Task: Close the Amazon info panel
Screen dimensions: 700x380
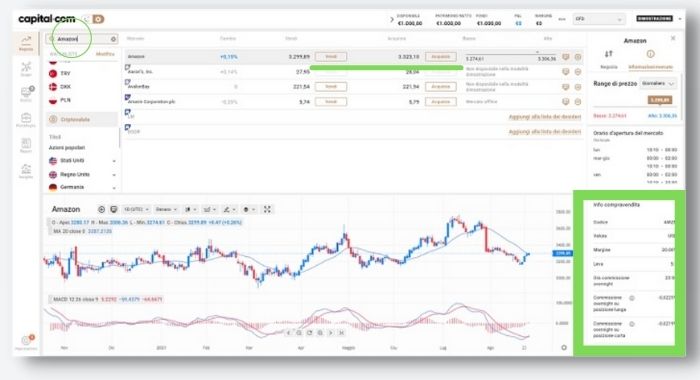Action: [x=673, y=39]
